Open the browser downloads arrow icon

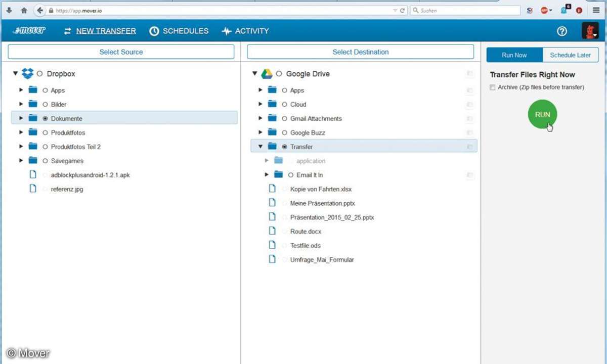[x=9, y=10]
